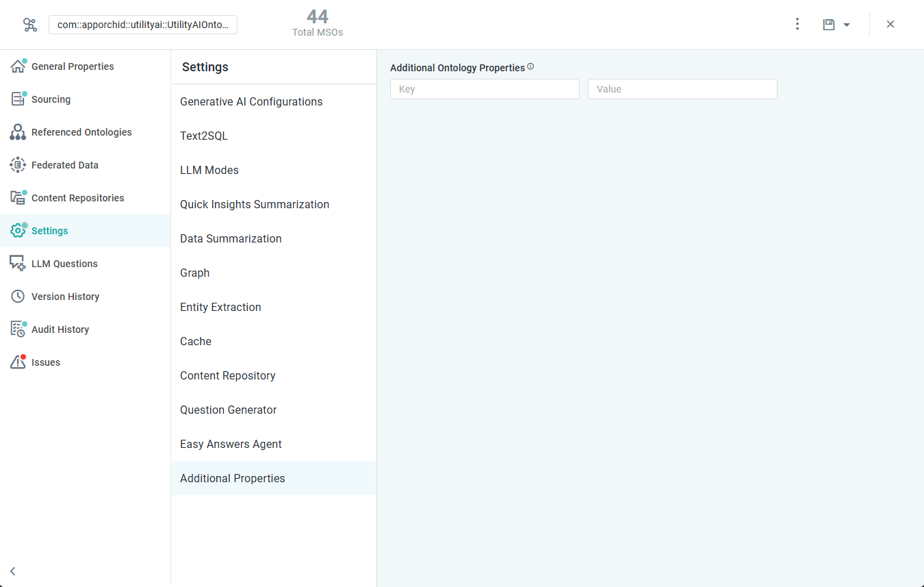Click the ontology name field in header
Viewport: 924px width, 587px height.
pos(143,25)
